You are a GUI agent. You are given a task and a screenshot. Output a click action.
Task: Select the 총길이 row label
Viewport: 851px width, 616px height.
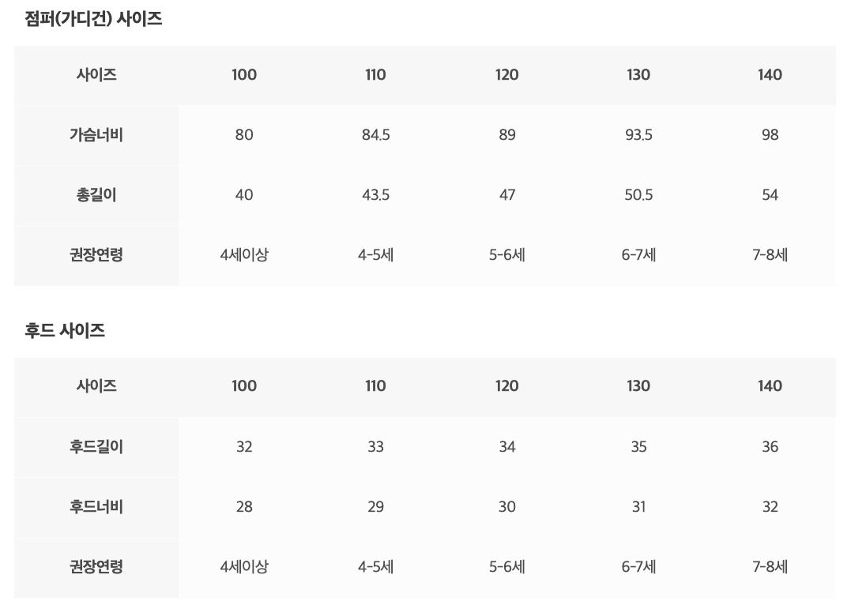(96, 195)
